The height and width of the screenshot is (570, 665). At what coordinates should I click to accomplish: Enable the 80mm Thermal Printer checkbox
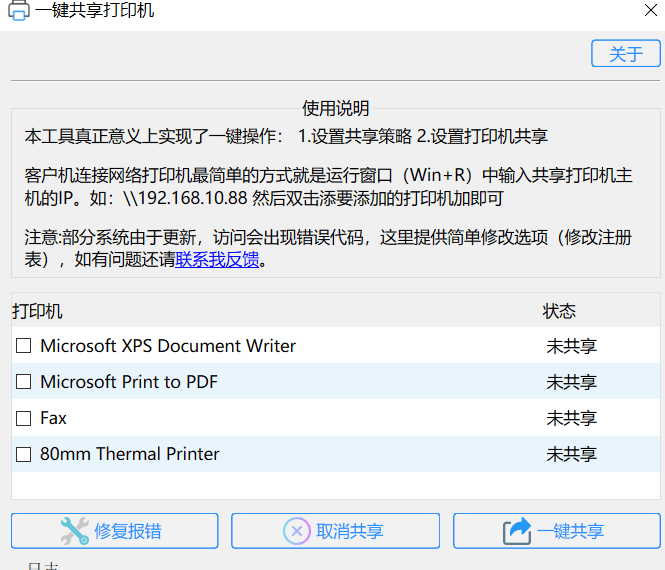tap(23, 454)
